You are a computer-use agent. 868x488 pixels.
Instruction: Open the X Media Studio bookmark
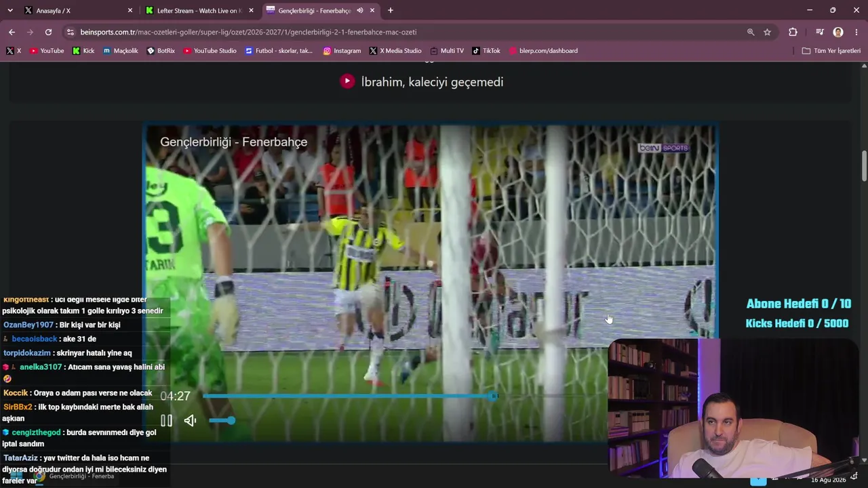coord(395,51)
